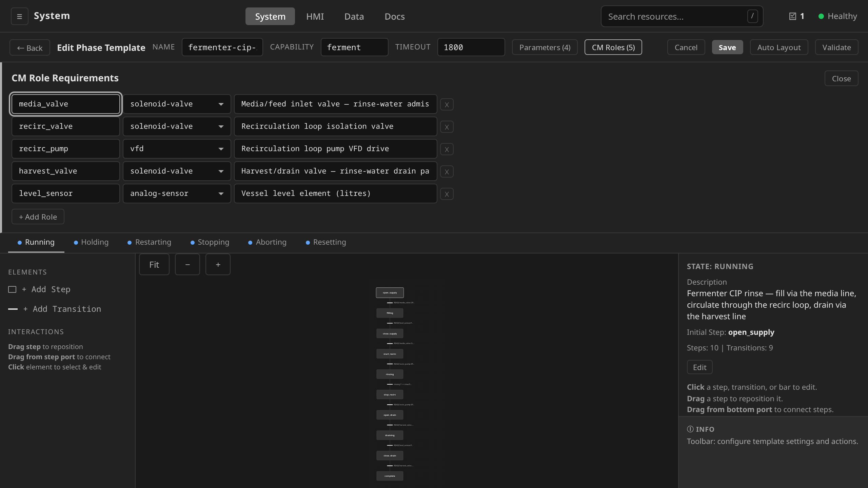Cancel editing the phase template
The height and width of the screenshot is (488, 868).
point(686,47)
